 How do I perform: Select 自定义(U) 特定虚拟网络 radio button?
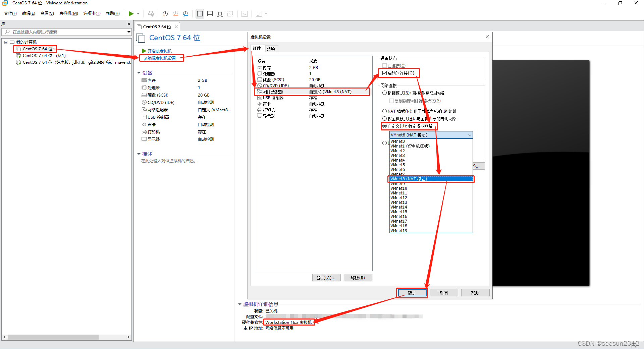[x=384, y=126]
